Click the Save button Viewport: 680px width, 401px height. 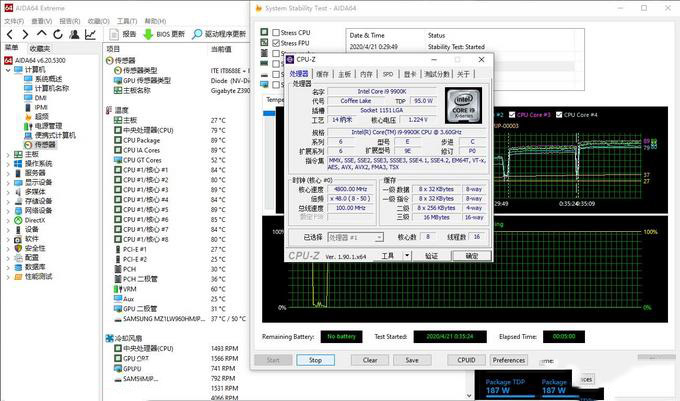pos(412,360)
